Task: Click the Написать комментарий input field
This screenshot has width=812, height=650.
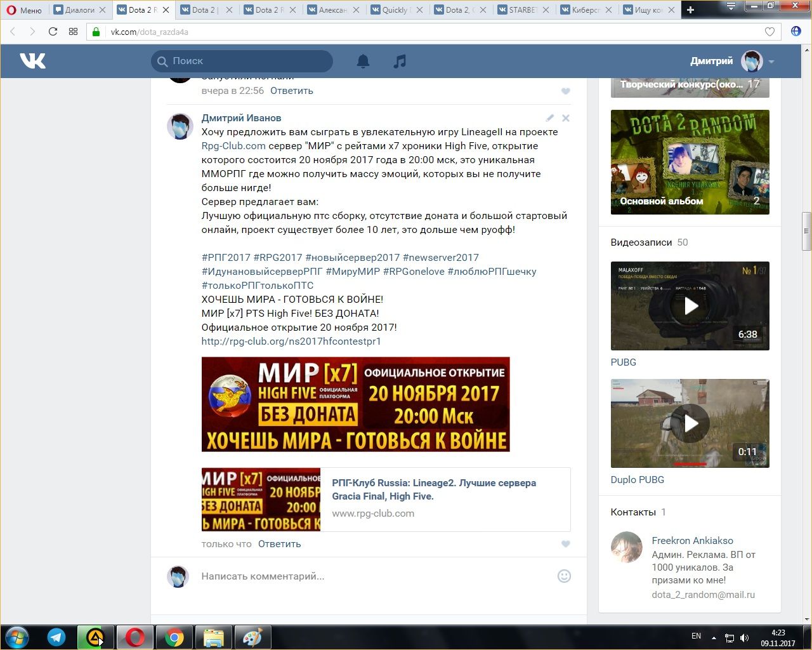Action: pos(374,576)
